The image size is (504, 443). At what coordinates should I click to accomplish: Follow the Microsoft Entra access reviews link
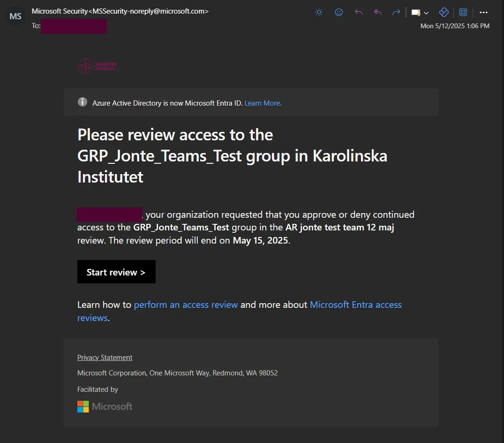(355, 305)
